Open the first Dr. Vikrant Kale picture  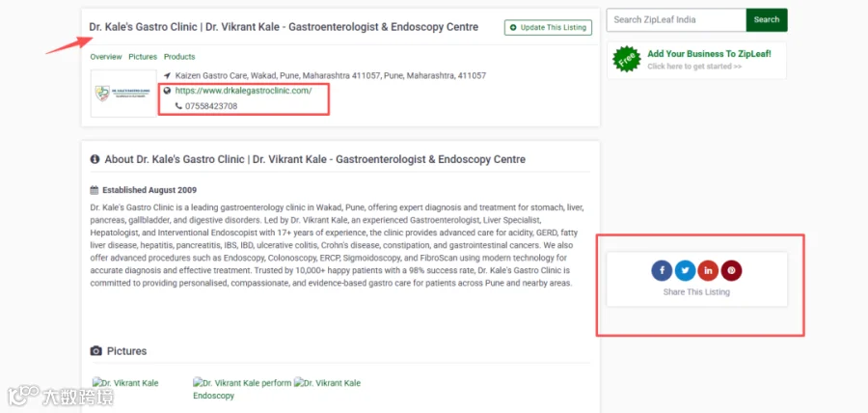pyautogui.click(x=125, y=382)
